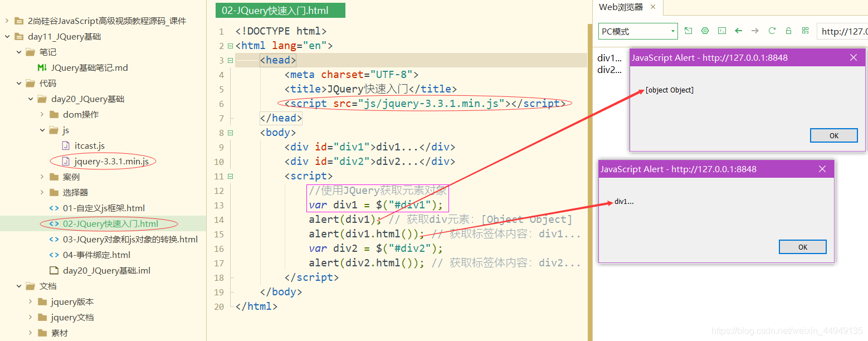Expand the 选择器 folder
868x341 pixels.
point(42,192)
